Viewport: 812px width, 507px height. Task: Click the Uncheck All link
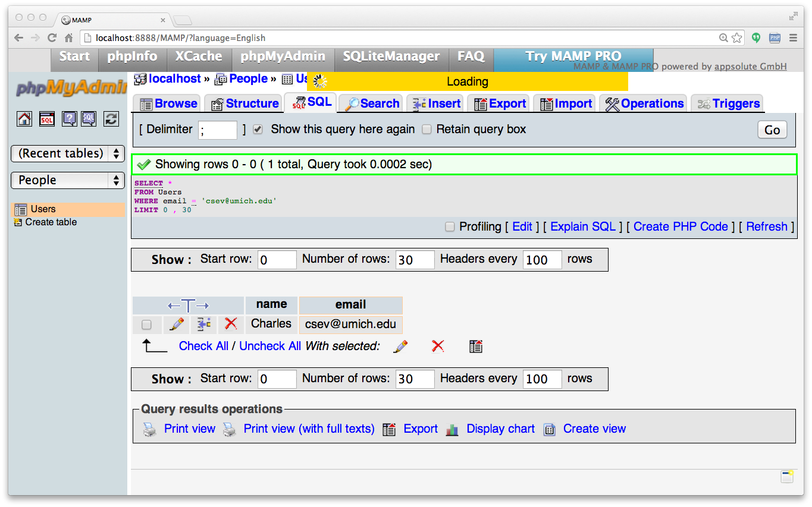(x=270, y=346)
